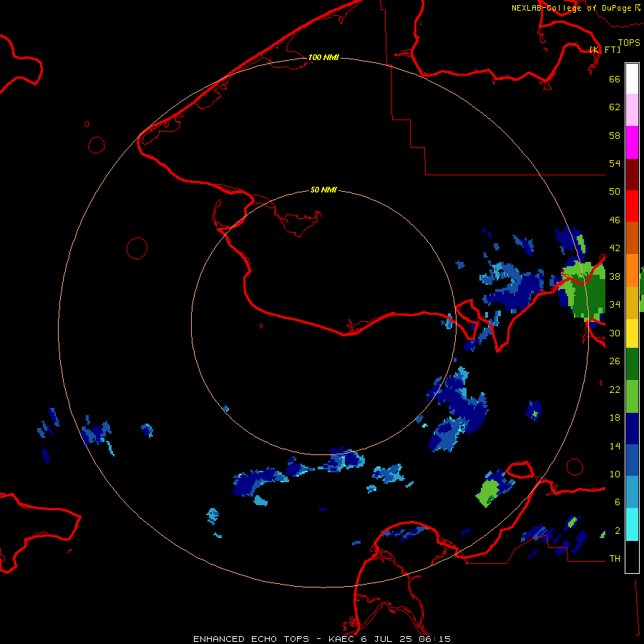The height and width of the screenshot is (644, 644).
Task: Click the medium blue 14 kft legend swatch
Action: pos(632,460)
